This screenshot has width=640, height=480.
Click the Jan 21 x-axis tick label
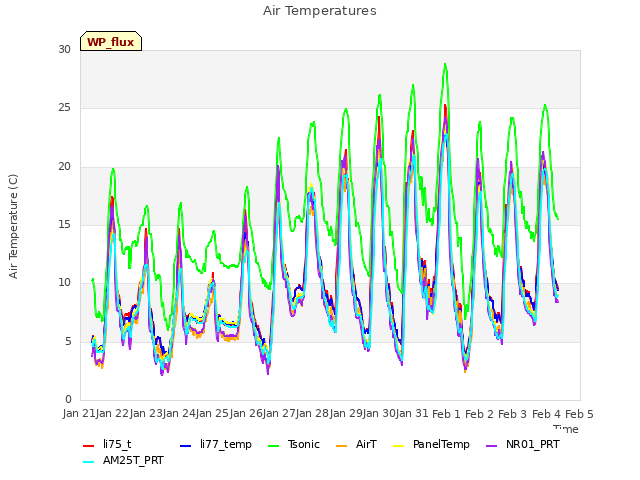click(x=80, y=413)
